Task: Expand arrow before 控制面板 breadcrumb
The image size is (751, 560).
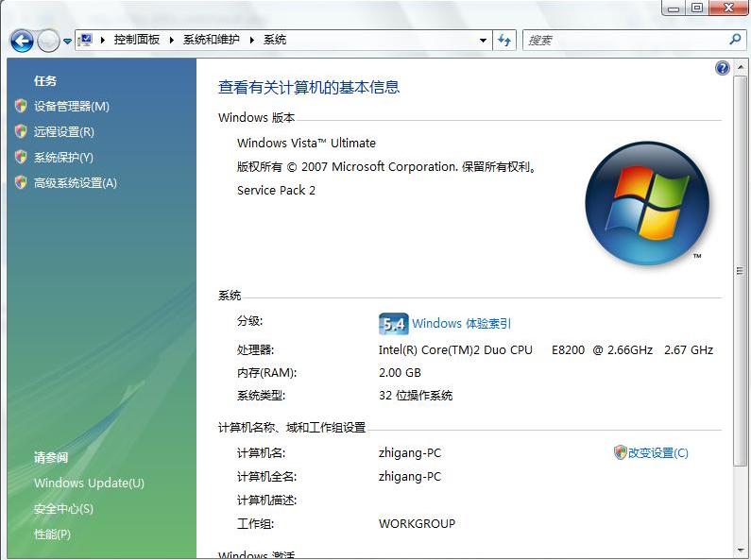Action: coord(103,41)
